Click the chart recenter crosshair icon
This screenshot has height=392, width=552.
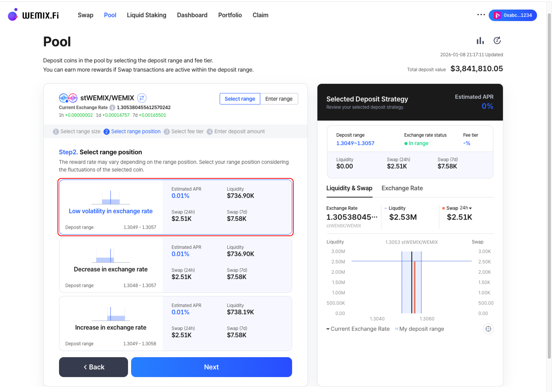coord(488,329)
